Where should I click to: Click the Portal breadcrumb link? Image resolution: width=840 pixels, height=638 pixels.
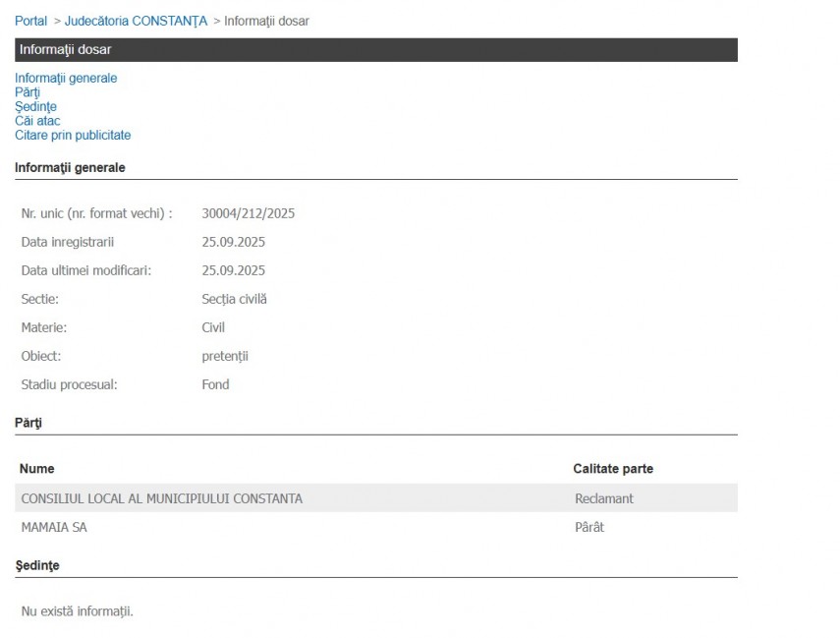[x=30, y=21]
